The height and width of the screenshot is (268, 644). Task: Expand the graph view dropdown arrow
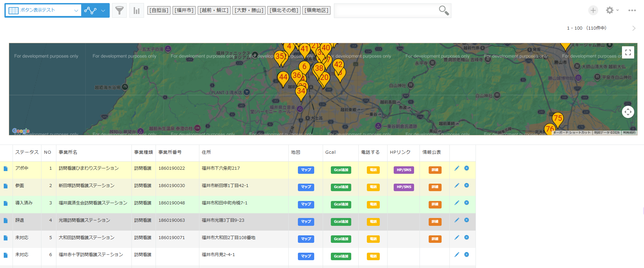[x=103, y=11]
